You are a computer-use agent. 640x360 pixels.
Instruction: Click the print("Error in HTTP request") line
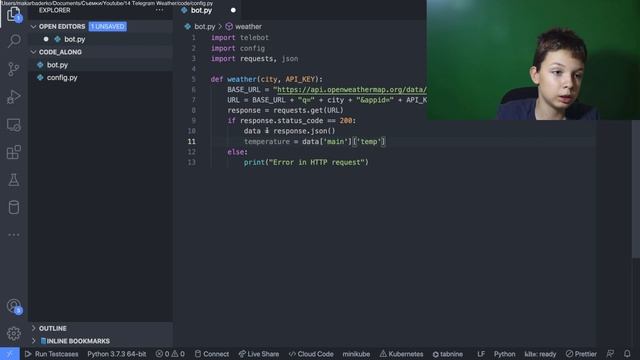pos(306,162)
